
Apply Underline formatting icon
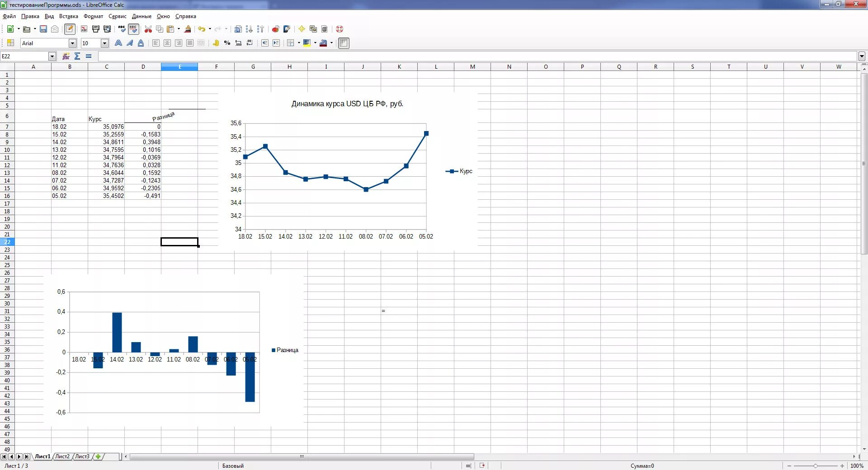pos(141,43)
